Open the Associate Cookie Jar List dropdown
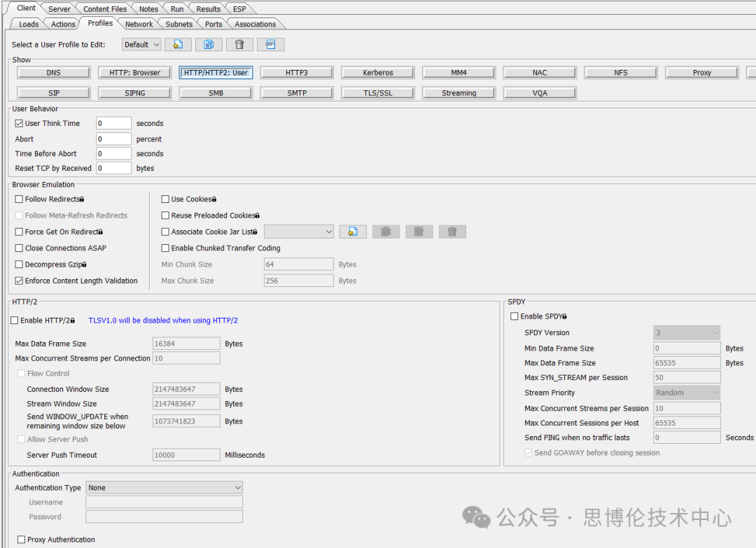The height and width of the screenshot is (548, 756). point(300,232)
